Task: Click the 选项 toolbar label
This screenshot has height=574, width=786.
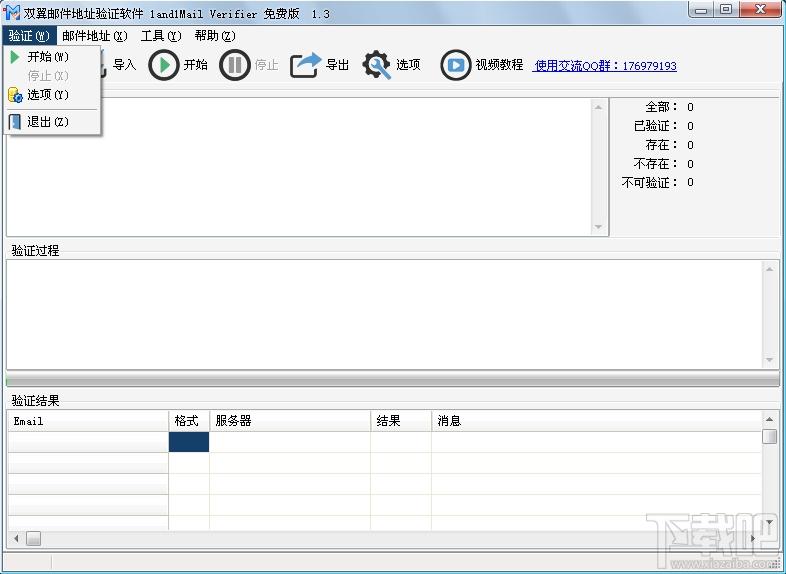Action: click(408, 65)
